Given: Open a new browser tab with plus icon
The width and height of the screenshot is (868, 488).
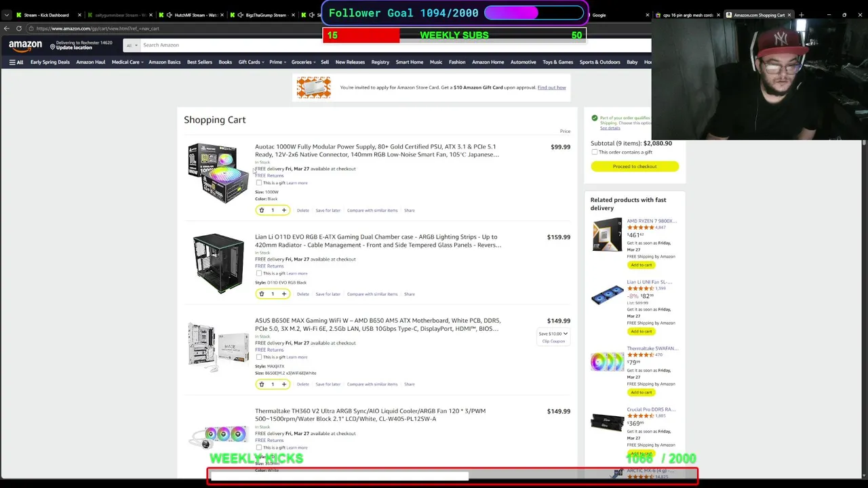Looking at the screenshot, I should (x=801, y=15).
